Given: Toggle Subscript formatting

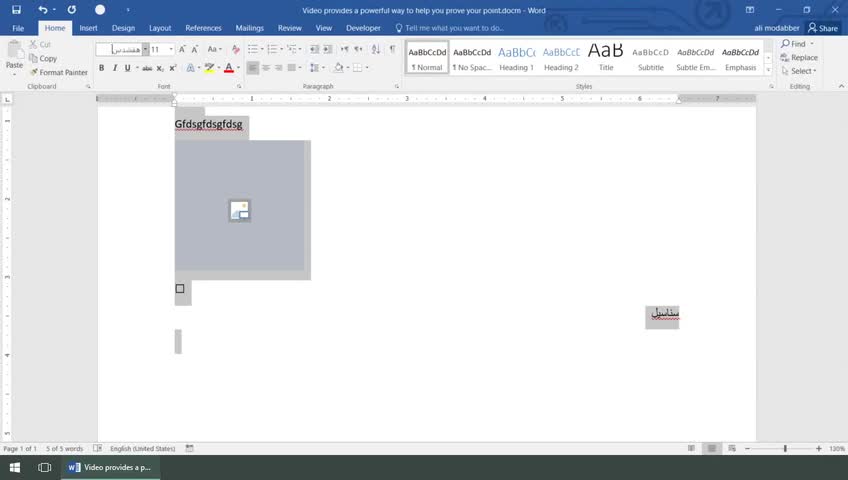Looking at the screenshot, I should (160, 68).
